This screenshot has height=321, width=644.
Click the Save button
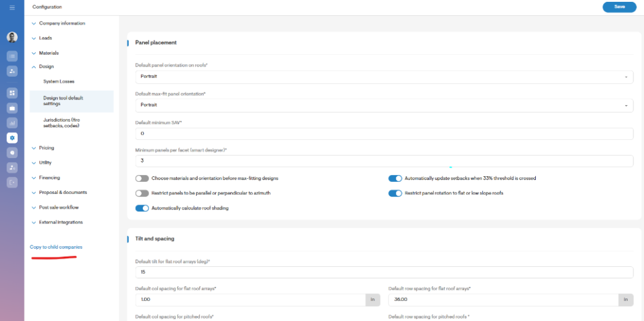click(x=619, y=7)
